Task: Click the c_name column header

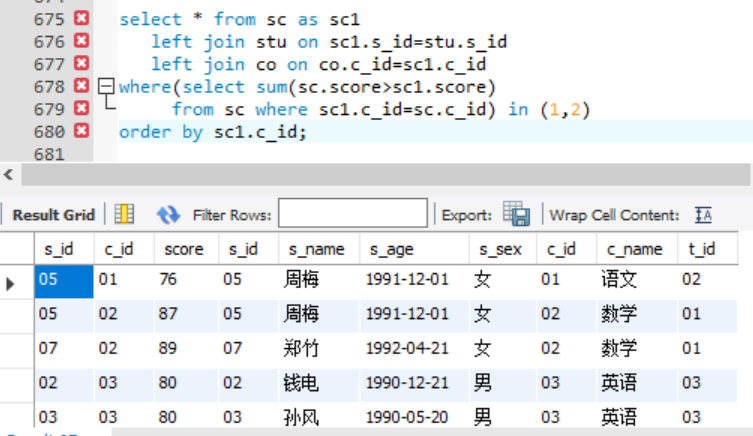Action: coord(633,249)
